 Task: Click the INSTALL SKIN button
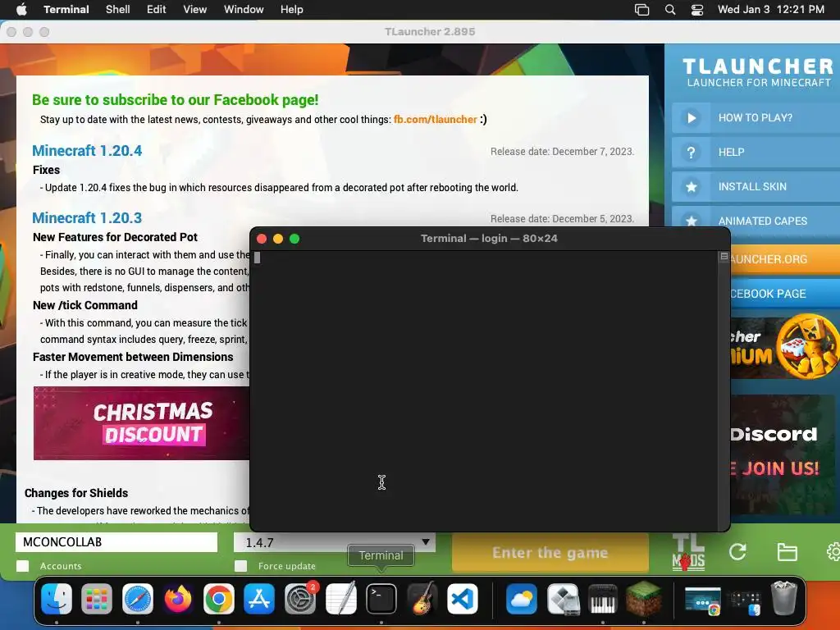pos(756,187)
